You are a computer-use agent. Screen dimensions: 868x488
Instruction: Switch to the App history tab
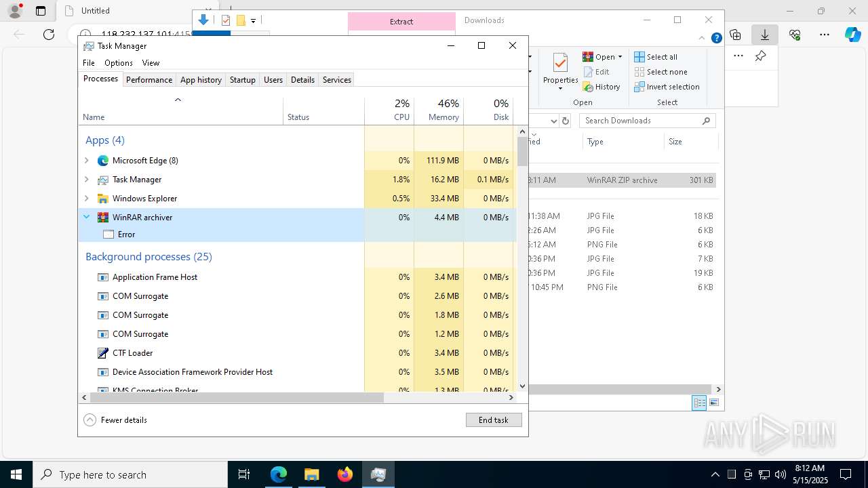[x=201, y=80]
